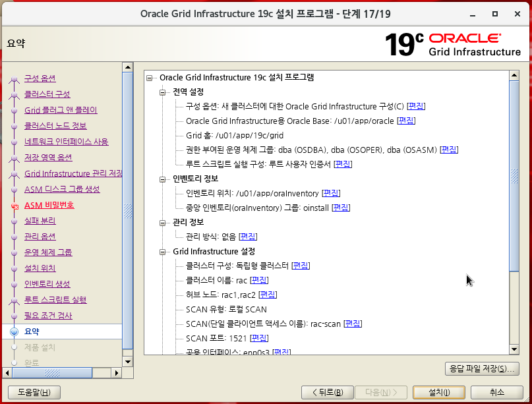Screen dimensions: 532x404
Task: Open ASM 디스크 그룹 생성 step
Action: [62, 189]
